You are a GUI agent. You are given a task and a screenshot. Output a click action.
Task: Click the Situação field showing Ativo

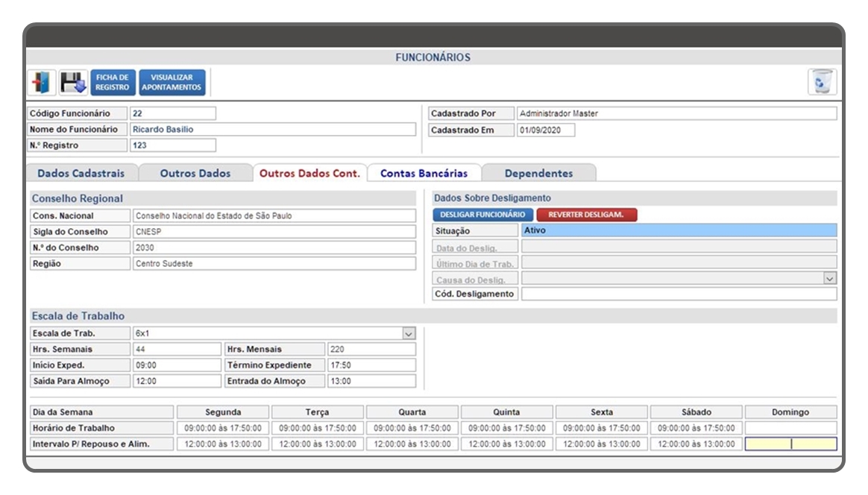click(679, 230)
